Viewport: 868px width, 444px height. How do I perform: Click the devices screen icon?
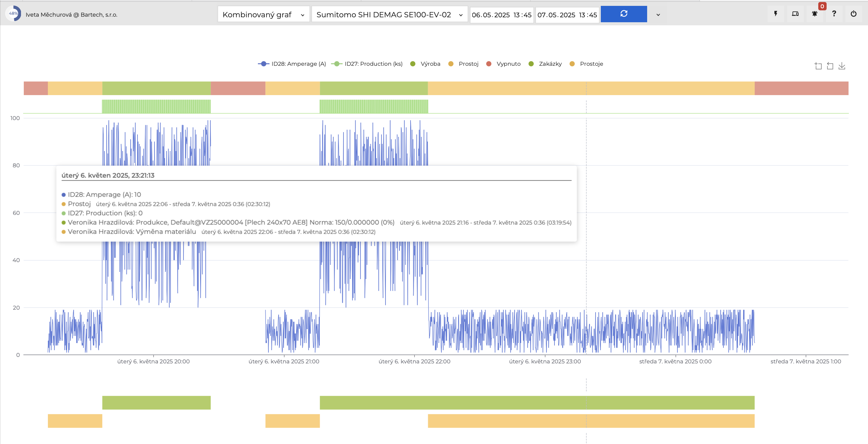[795, 14]
